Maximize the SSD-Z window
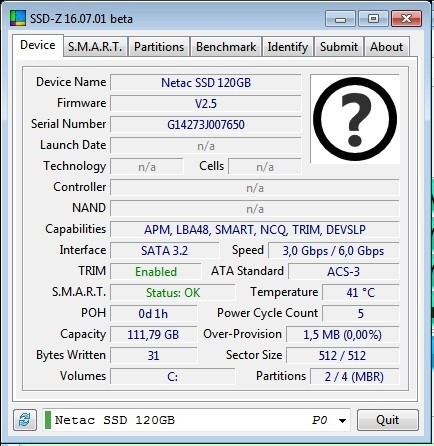Image resolution: width=434 pixels, height=446 pixels. pos(373,19)
